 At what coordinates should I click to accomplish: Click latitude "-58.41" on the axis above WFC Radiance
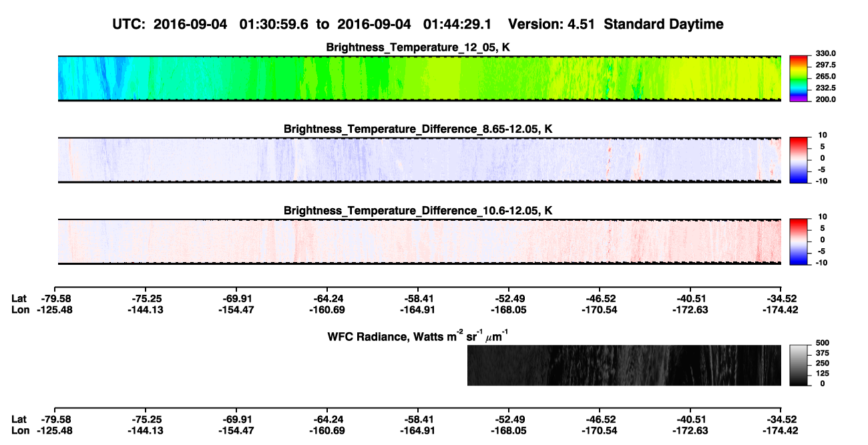(x=418, y=298)
